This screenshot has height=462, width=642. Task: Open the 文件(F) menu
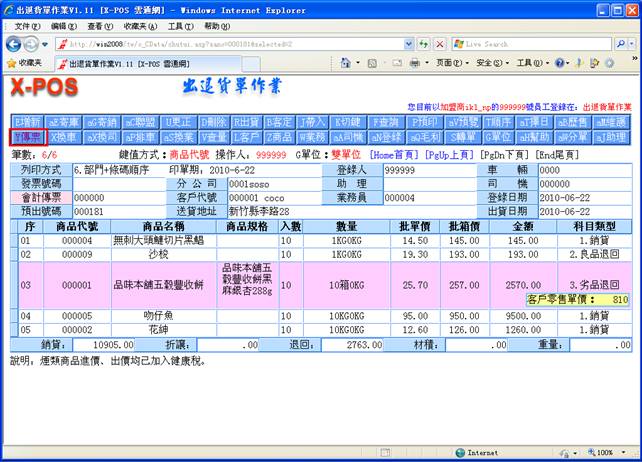(21, 26)
